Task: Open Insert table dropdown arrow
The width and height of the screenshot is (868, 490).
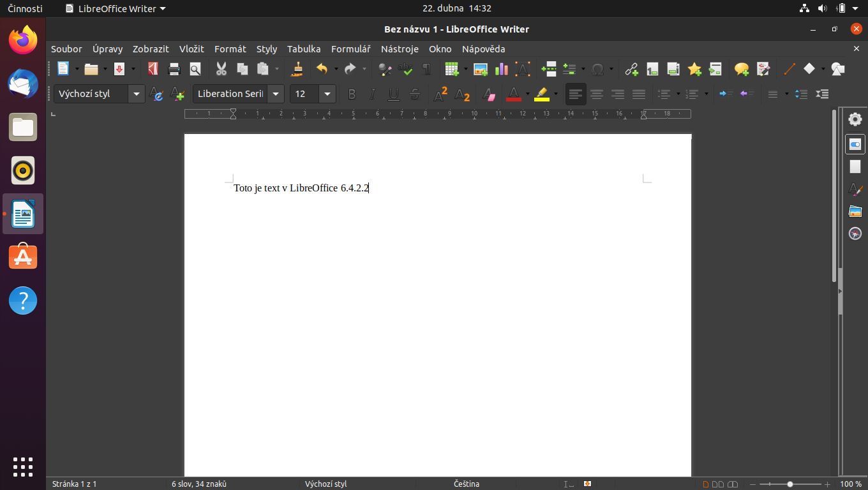Action: (x=466, y=69)
